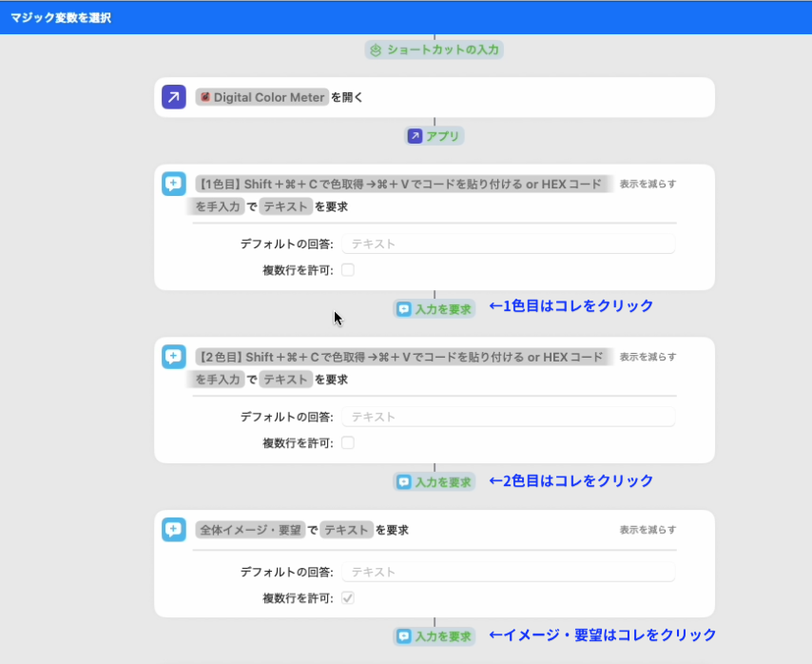812x664 pixels.
Task: Enable 複数行を許可 for the 2色目 input
Action: click(x=348, y=442)
